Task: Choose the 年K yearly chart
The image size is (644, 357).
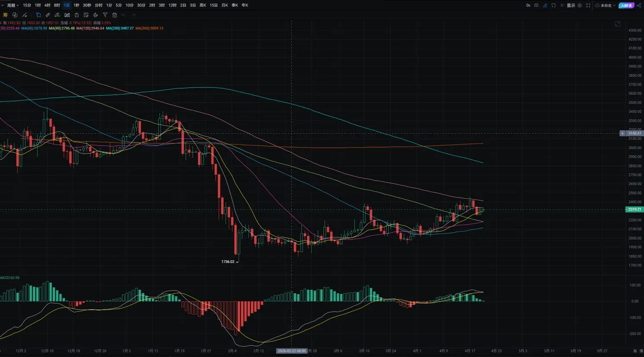Action: [x=245, y=5]
